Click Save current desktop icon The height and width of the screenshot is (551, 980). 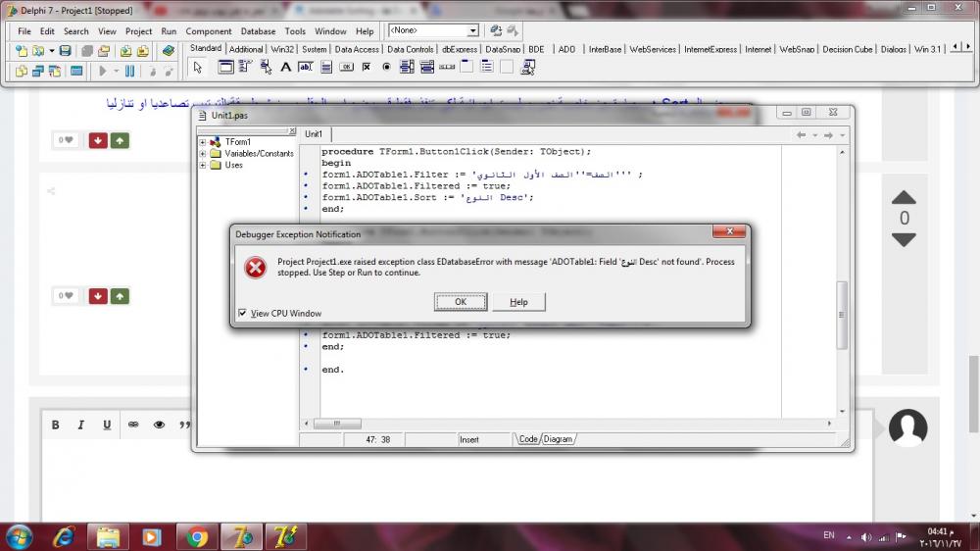[496, 30]
